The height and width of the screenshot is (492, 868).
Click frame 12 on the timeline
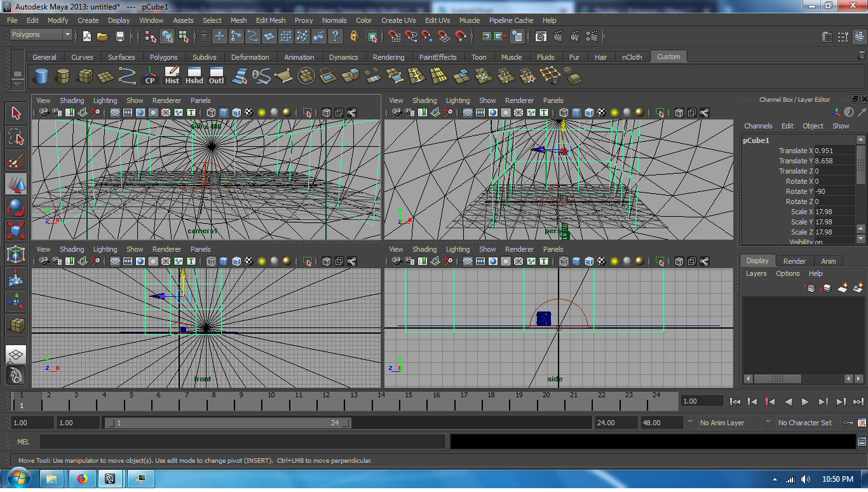click(325, 402)
